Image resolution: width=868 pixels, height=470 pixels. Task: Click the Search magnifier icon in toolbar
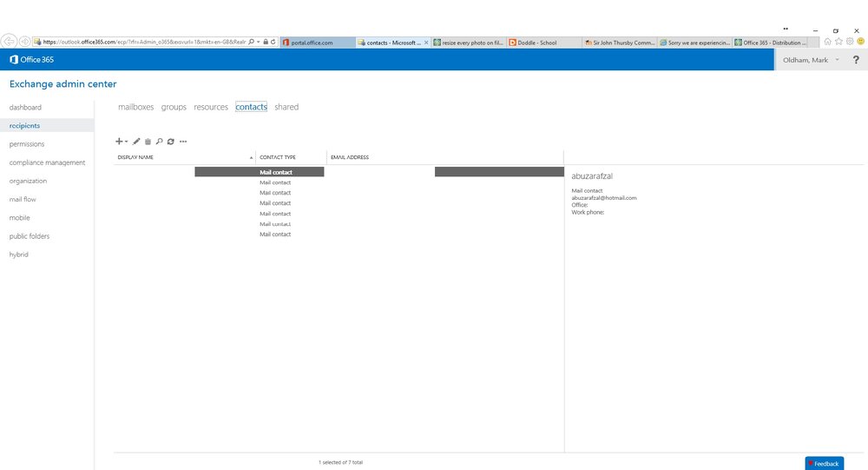[159, 142]
